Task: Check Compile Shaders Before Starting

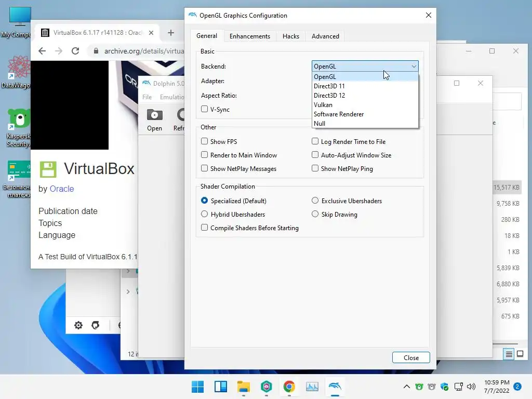Action: [x=204, y=228]
